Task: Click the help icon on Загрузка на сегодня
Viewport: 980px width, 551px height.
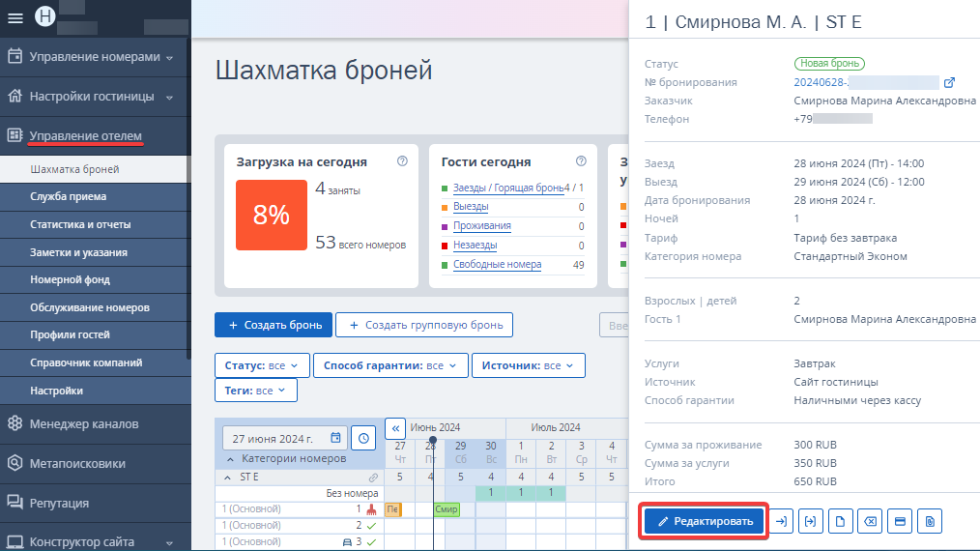Action: coord(402,161)
